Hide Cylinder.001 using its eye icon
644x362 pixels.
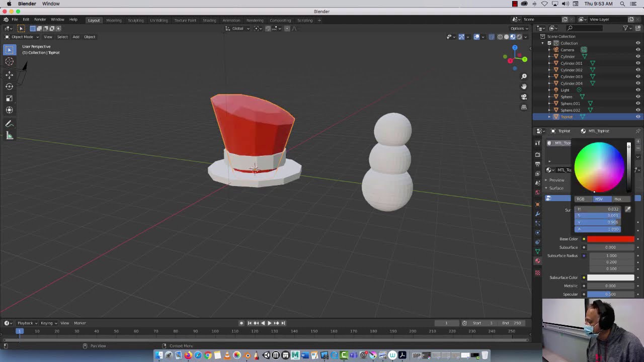[638, 63]
